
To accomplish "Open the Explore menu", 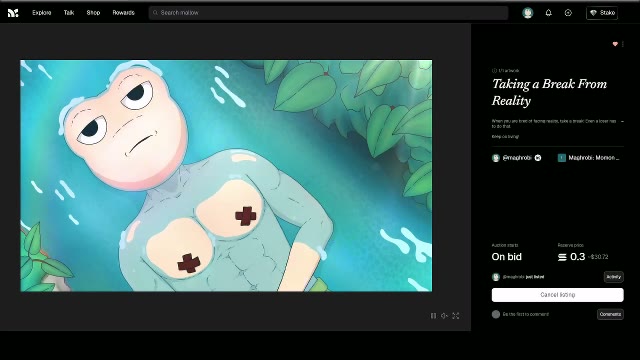I will [42, 13].
